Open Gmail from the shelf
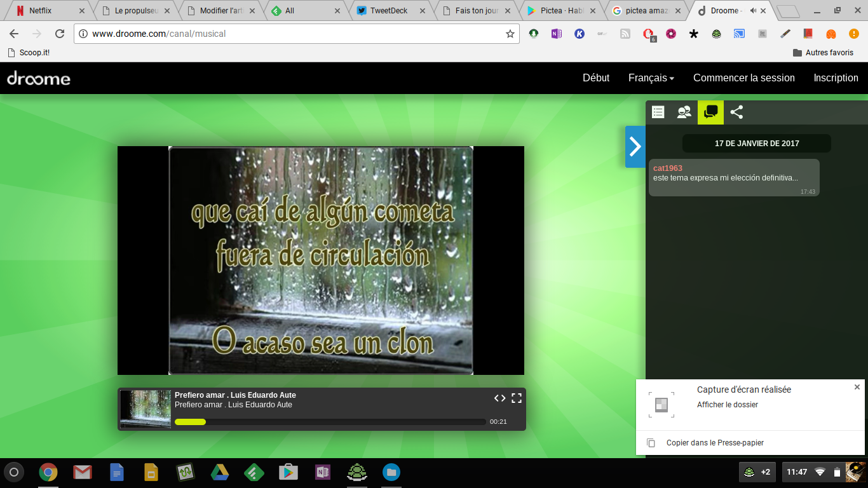 (83, 472)
